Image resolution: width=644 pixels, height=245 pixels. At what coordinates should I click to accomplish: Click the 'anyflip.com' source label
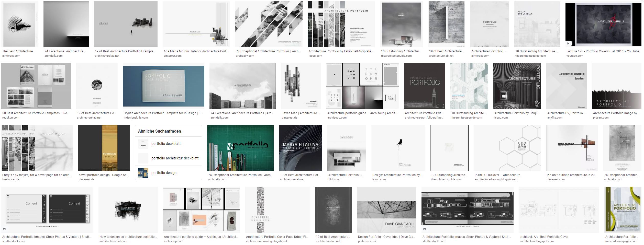555,118
